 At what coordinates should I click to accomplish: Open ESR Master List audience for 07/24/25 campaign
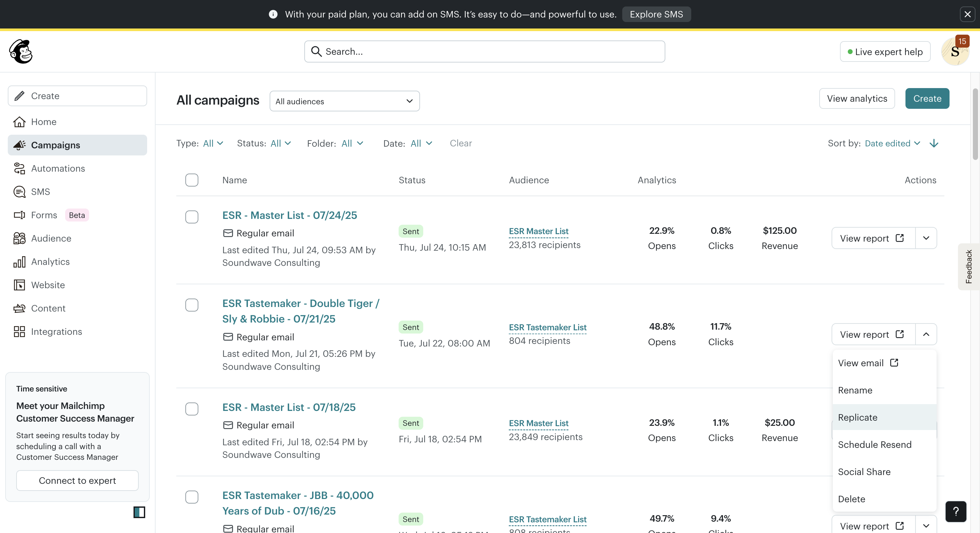point(538,231)
